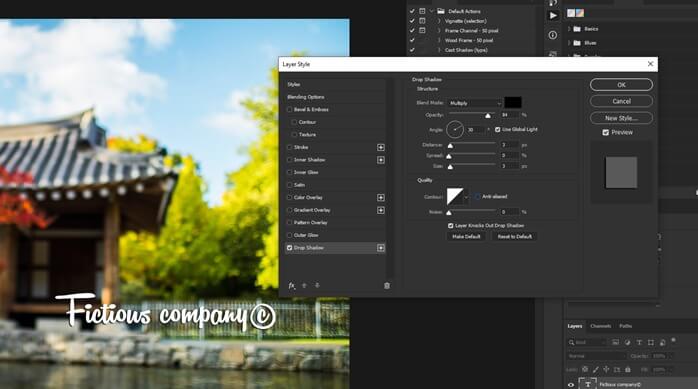
Task: Filter layers by pixel layers icon
Action: coord(615,342)
